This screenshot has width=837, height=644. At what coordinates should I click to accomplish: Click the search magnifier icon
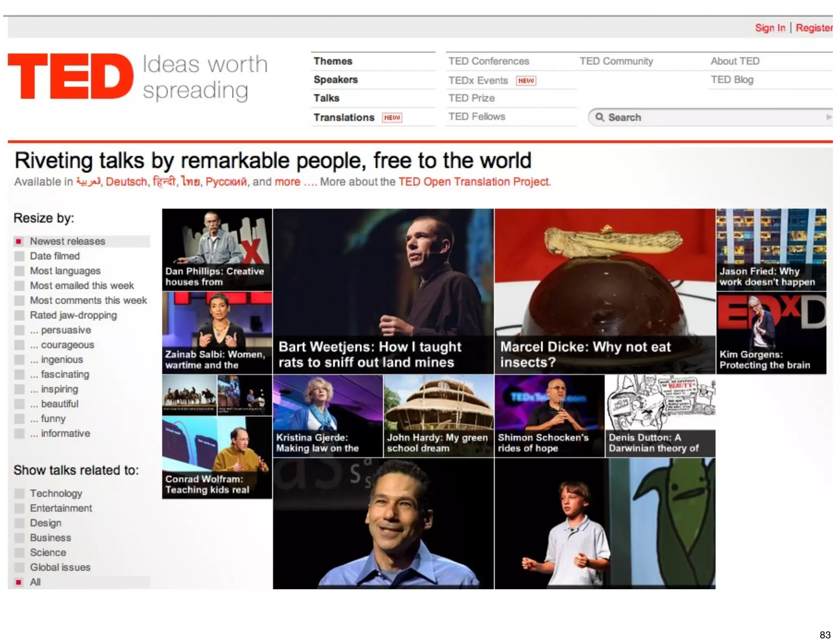coord(599,117)
